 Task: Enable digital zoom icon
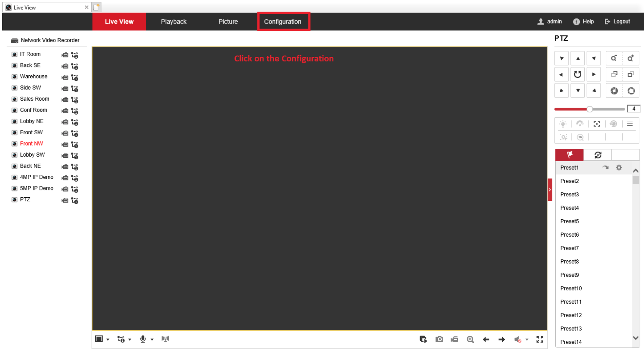(x=470, y=339)
